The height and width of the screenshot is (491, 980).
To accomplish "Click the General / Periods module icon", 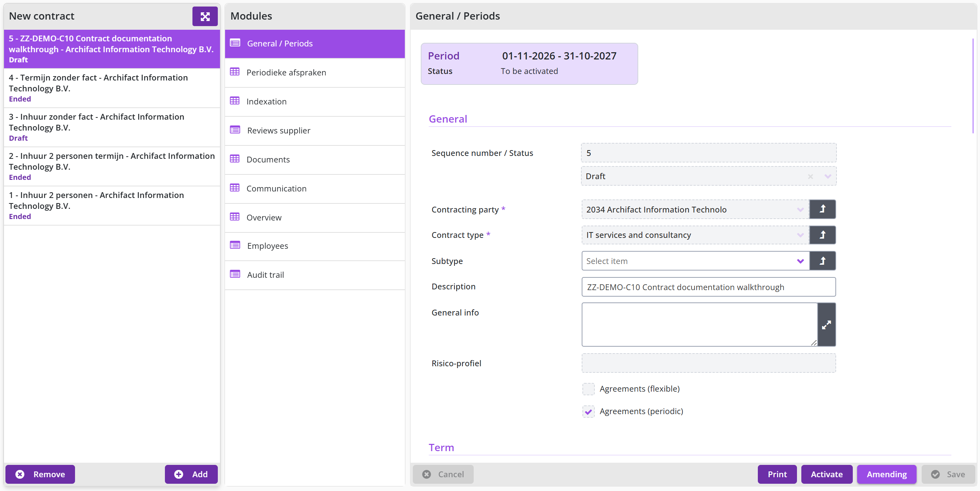I will 235,43.
